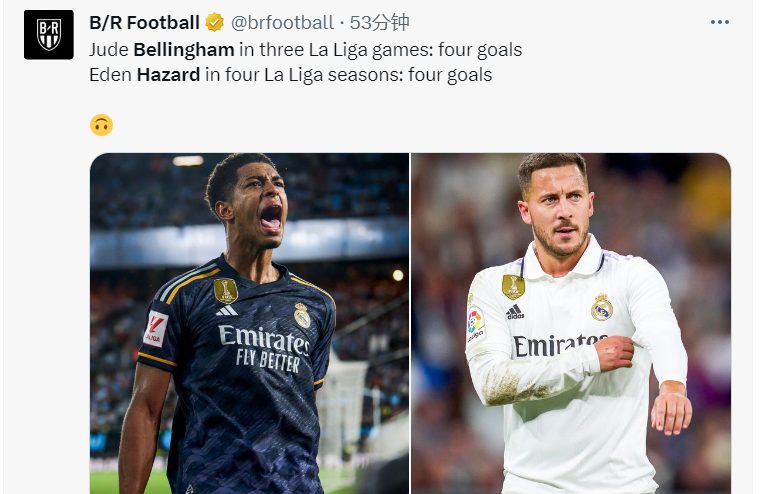
Task: Open the right photo of Hazard
Action: click(x=571, y=324)
